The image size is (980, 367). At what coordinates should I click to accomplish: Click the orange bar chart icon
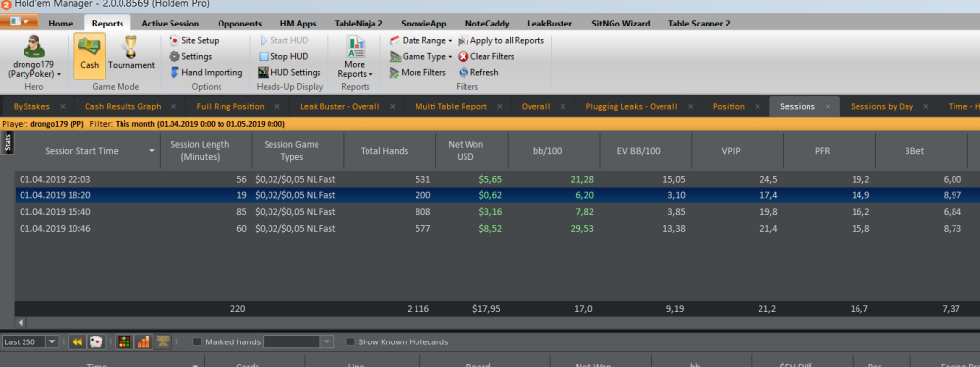pos(144,341)
